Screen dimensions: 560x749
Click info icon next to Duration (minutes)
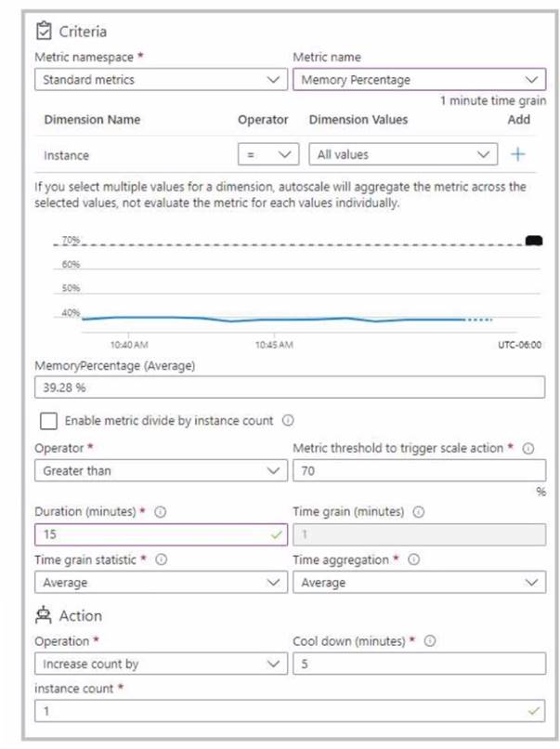[x=161, y=512]
